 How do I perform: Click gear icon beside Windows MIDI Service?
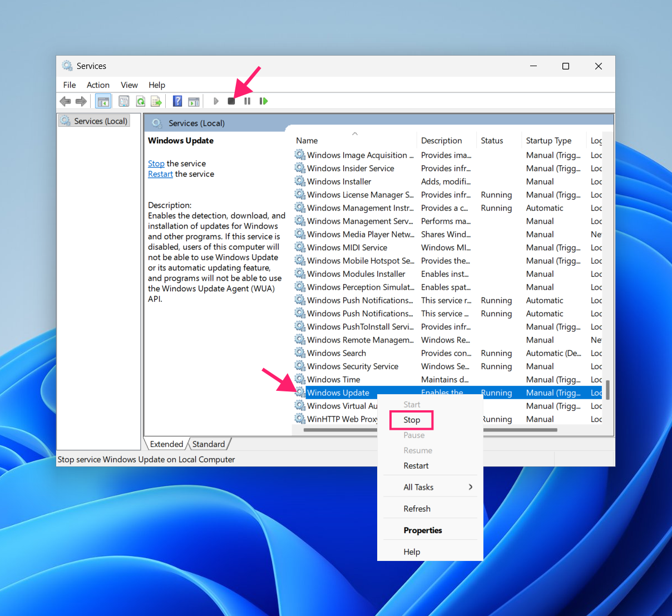coord(300,247)
